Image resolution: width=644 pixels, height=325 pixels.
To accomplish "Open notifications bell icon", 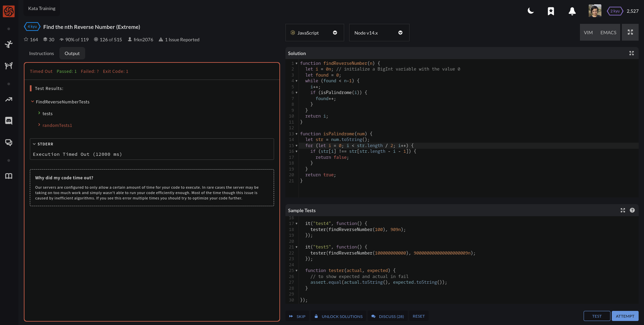I will (x=572, y=11).
